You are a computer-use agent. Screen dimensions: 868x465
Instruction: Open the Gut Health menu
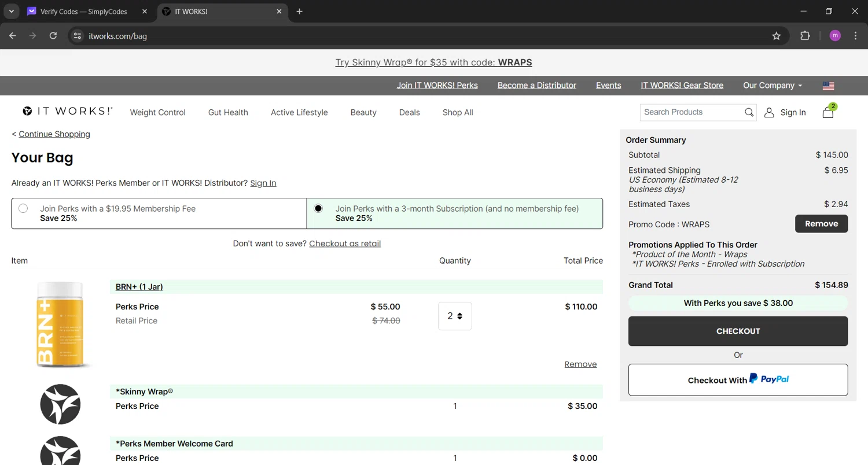point(228,113)
